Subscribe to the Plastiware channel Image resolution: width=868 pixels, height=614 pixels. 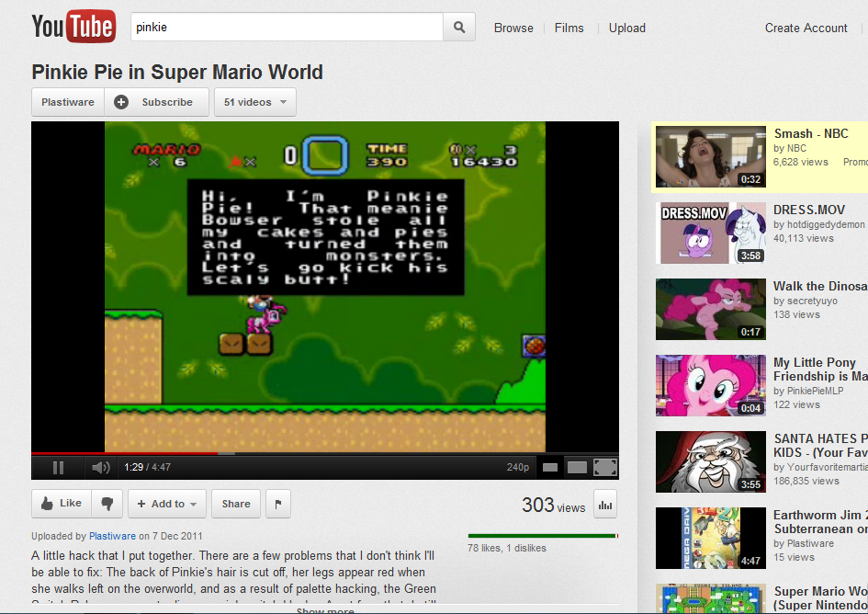pyautogui.click(x=157, y=102)
